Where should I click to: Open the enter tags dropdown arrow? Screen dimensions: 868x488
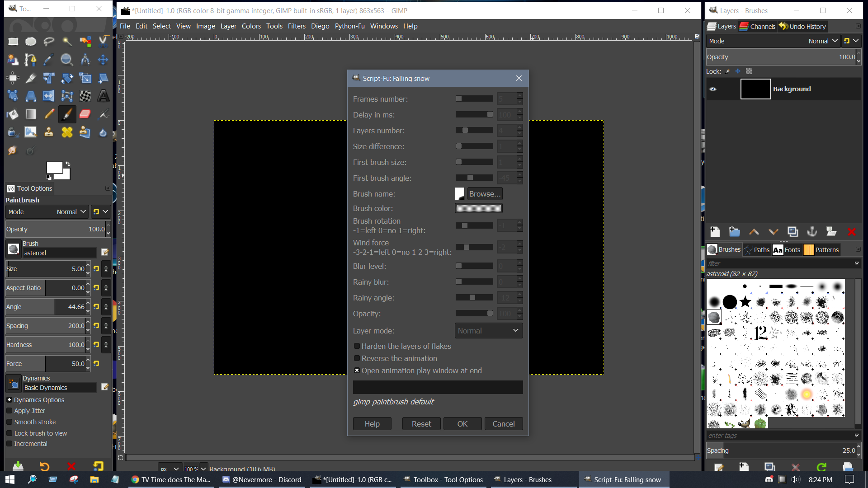[856, 435]
